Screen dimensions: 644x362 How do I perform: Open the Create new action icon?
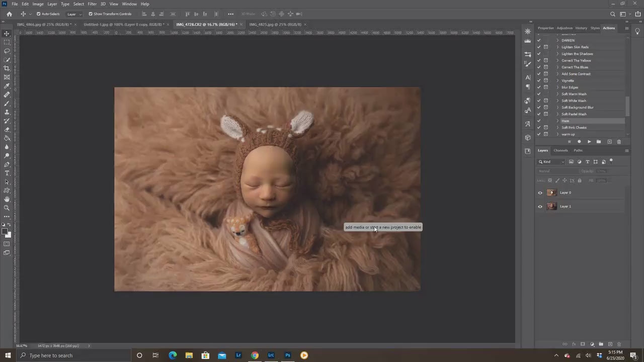(x=609, y=142)
